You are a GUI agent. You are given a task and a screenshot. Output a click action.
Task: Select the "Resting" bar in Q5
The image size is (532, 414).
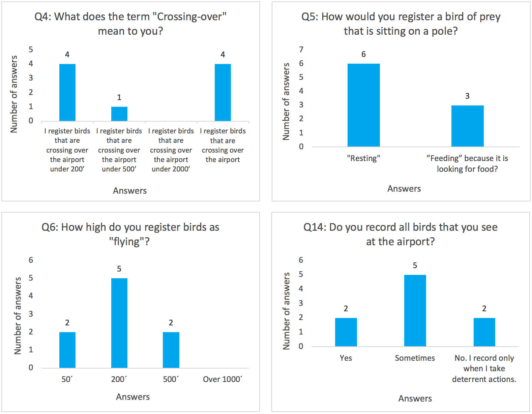tap(363, 105)
